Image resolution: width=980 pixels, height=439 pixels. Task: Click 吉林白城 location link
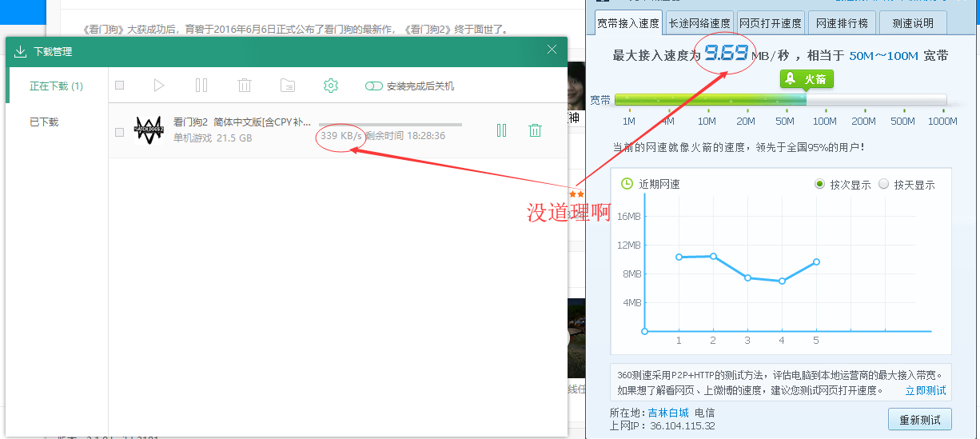[x=668, y=413]
